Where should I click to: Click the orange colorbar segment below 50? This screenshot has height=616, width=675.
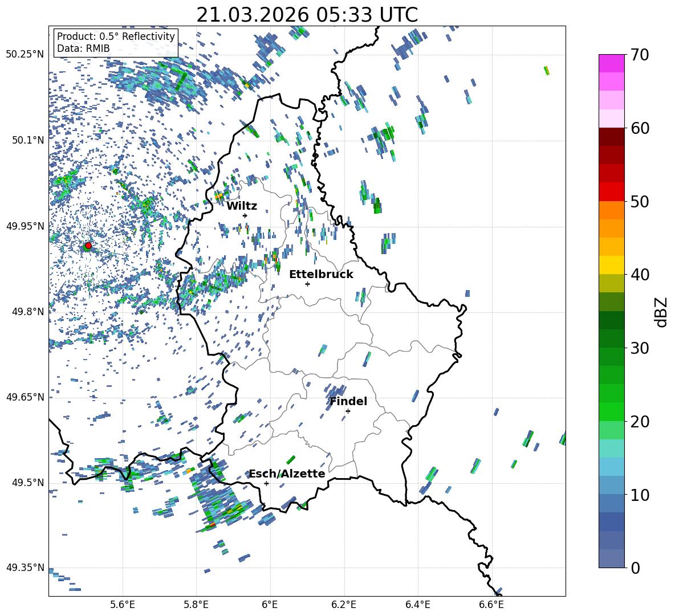tap(611, 210)
